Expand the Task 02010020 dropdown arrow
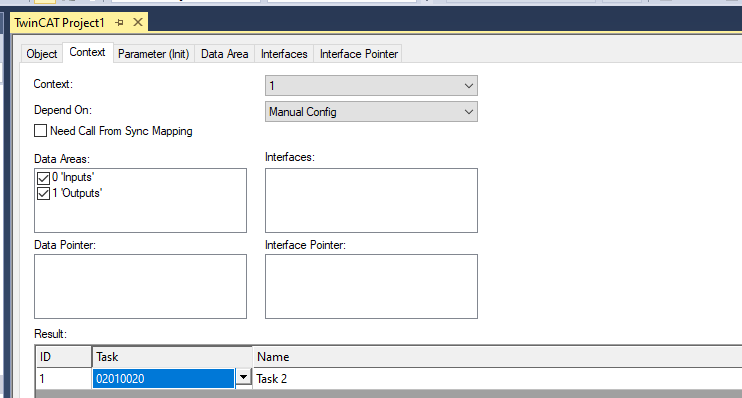The width and height of the screenshot is (742, 398). (x=243, y=377)
